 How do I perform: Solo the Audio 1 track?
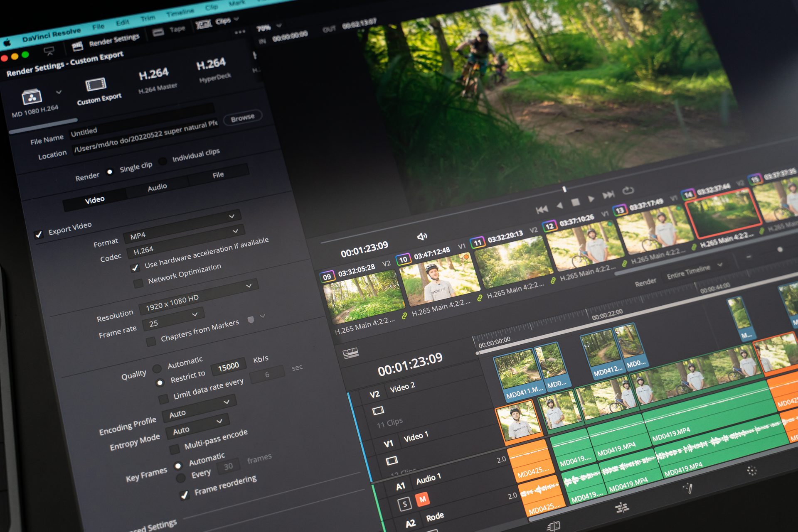pos(404,504)
